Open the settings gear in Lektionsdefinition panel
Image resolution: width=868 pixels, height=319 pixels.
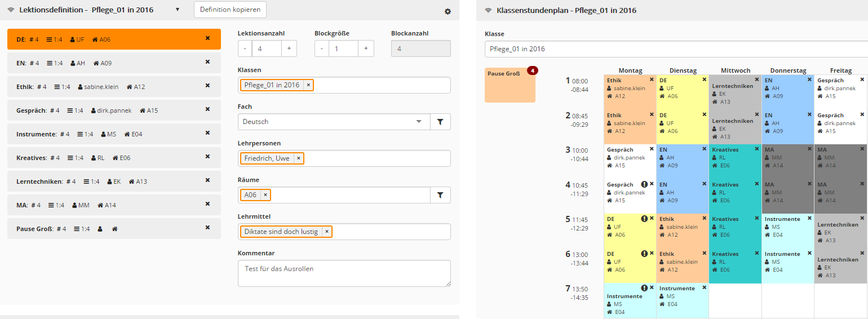(x=448, y=11)
